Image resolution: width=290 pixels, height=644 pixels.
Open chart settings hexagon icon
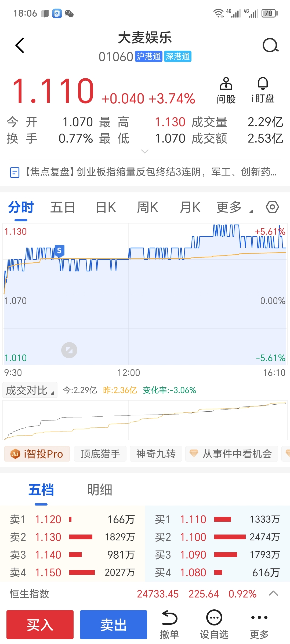point(272,207)
